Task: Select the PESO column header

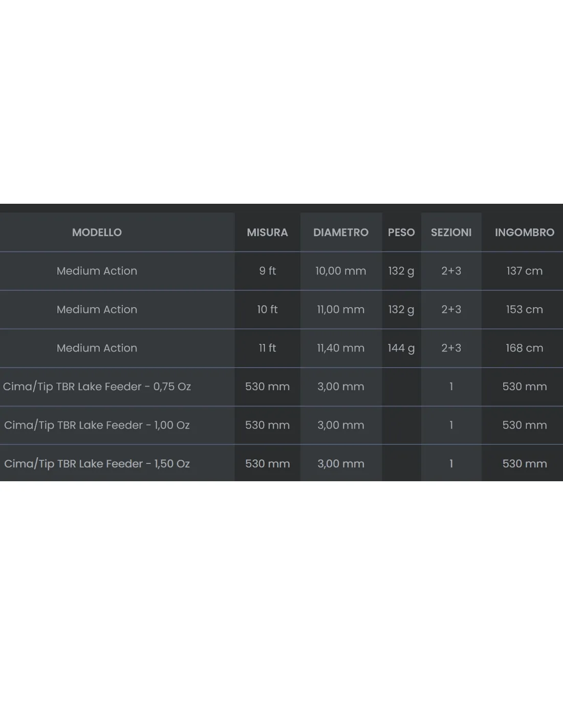Action: [401, 232]
